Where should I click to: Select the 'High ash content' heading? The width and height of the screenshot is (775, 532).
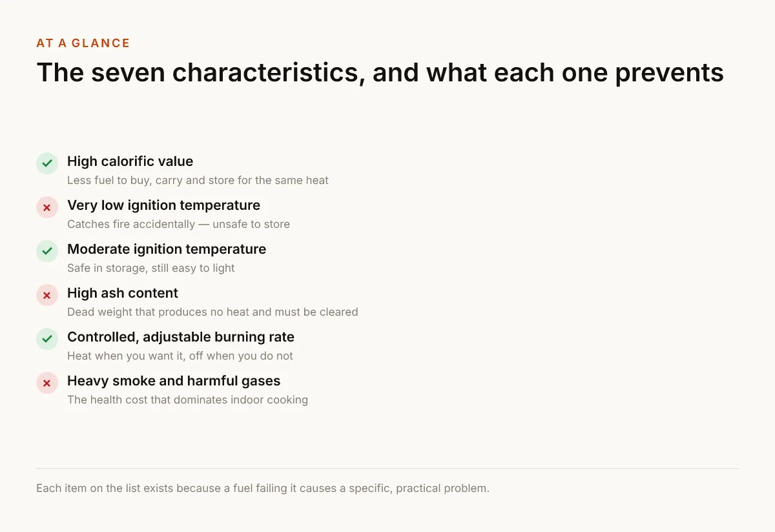pyautogui.click(x=123, y=293)
